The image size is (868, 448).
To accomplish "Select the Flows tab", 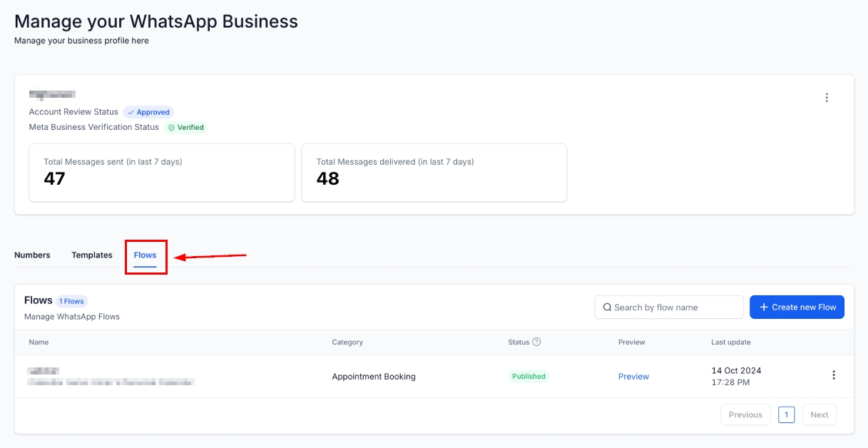I will coord(145,255).
